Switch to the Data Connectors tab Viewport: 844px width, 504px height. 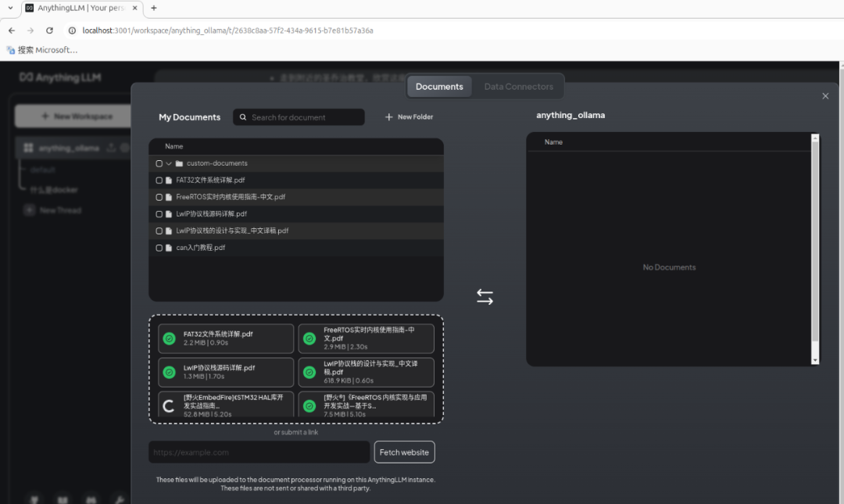click(518, 87)
